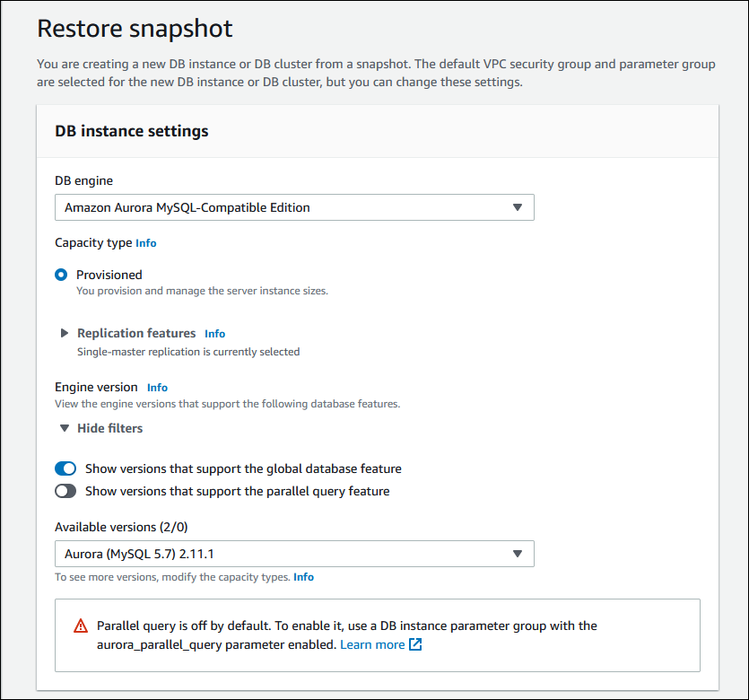This screenshot has width=749, height=700.
Task: Click the DB engine dropdown arrow
Action: 518,206
